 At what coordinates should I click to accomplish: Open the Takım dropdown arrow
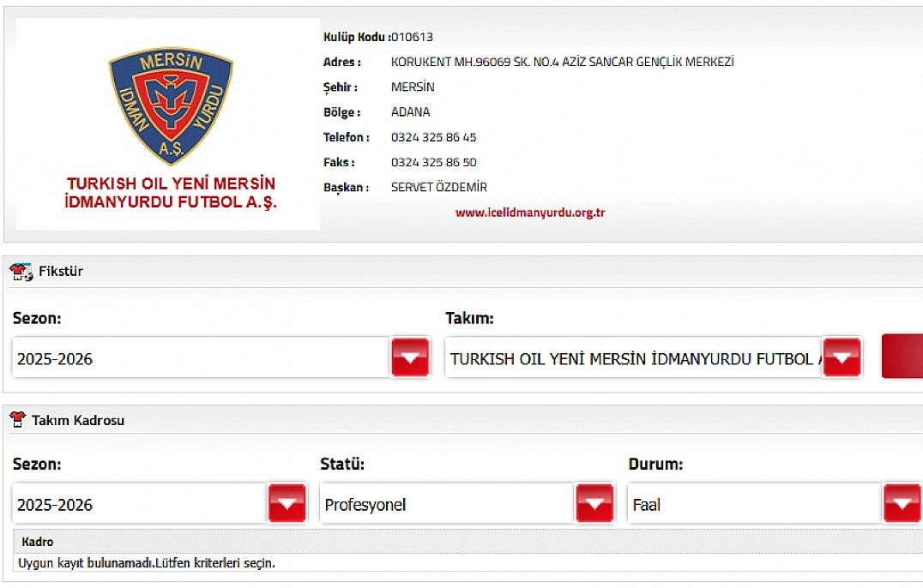(x=842, y=357)
